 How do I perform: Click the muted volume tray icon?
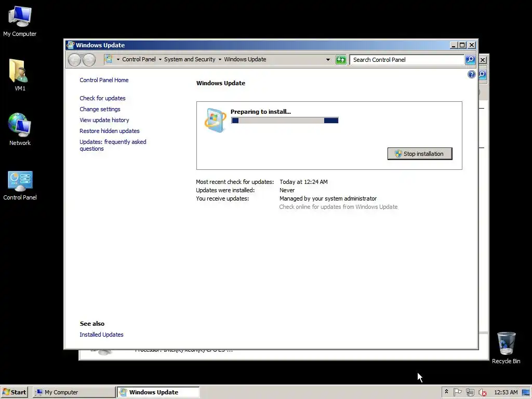(x=482, y=392)
